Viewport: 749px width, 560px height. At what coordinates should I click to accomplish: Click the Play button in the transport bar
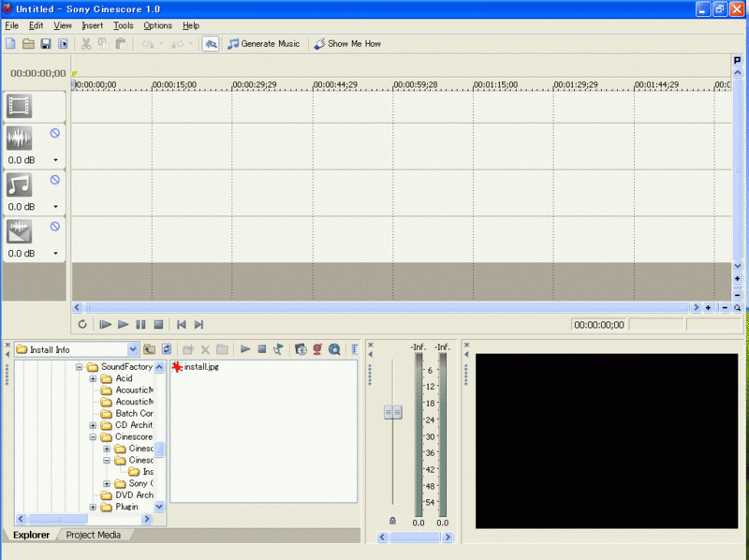pos(123,324)
